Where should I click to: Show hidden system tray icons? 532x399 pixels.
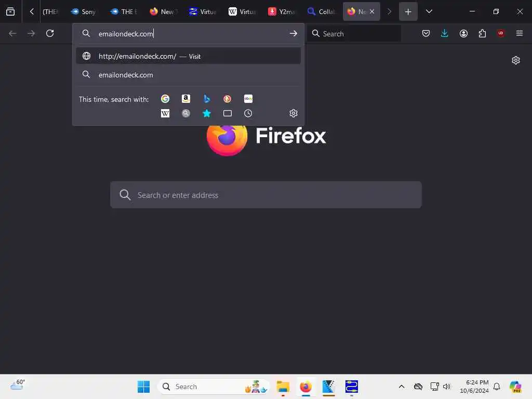402,387
